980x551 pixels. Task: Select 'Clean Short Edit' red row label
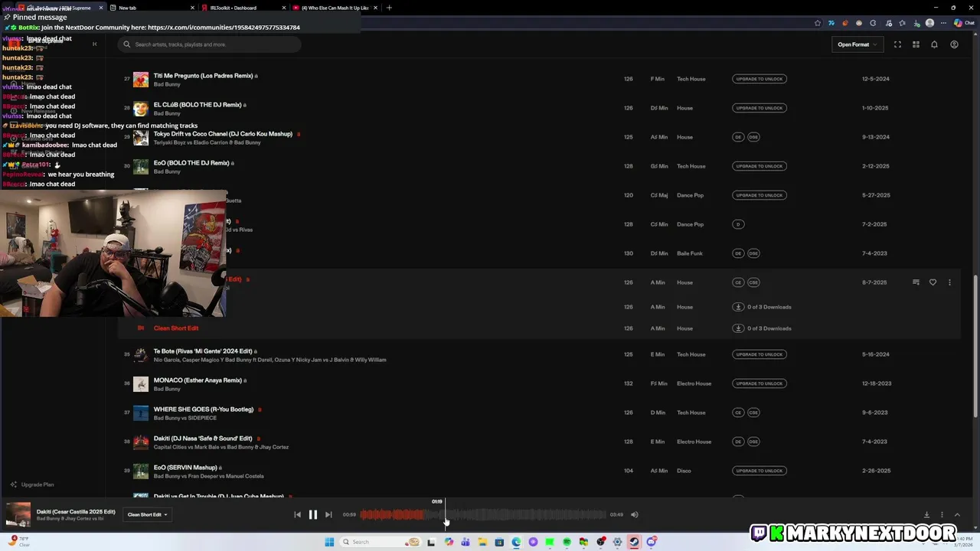pos(176,328)
